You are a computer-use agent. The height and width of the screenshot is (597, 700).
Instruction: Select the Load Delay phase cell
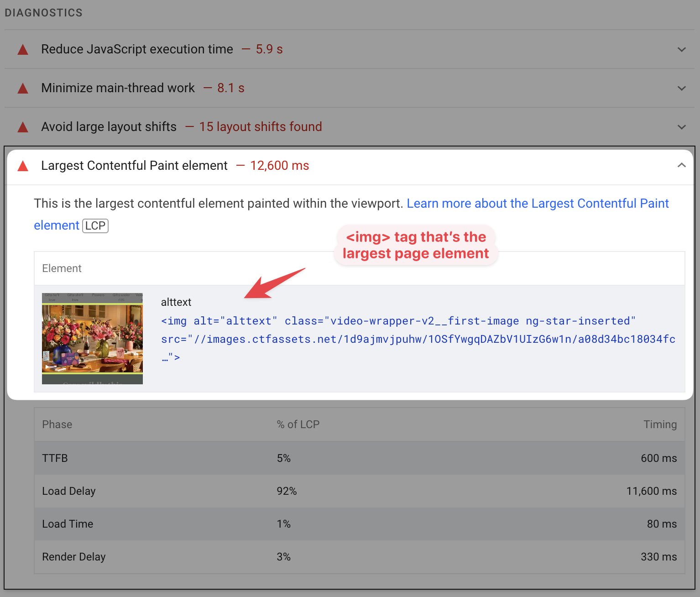click(69, 491)
